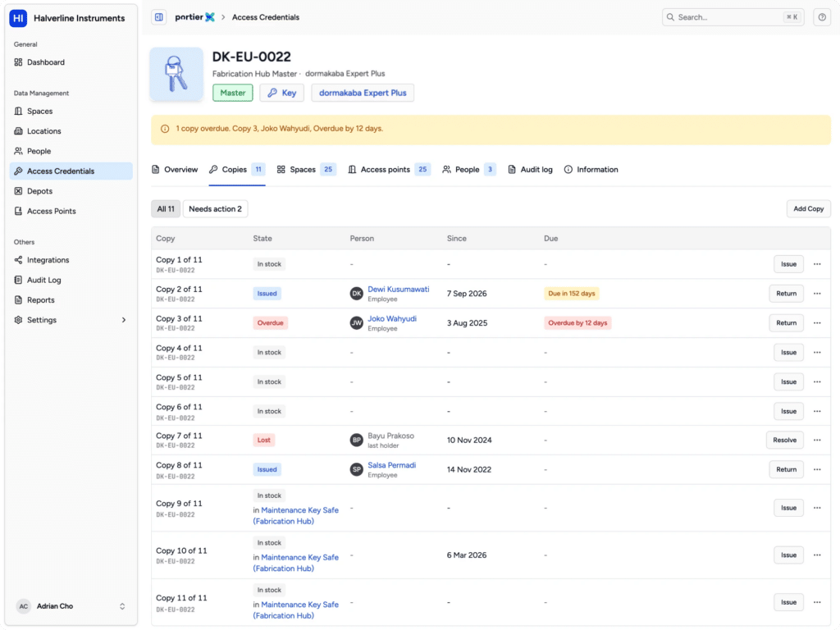This screenshot has width=840, height=630.
Task: Open Integrations in the sidebar
Action: tap(71, 260)
